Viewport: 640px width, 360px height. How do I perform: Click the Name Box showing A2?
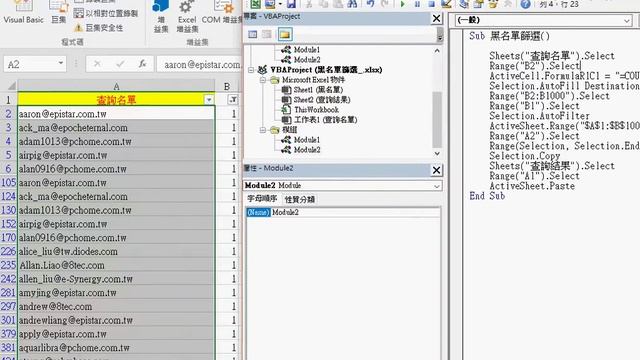pos(31,64)
